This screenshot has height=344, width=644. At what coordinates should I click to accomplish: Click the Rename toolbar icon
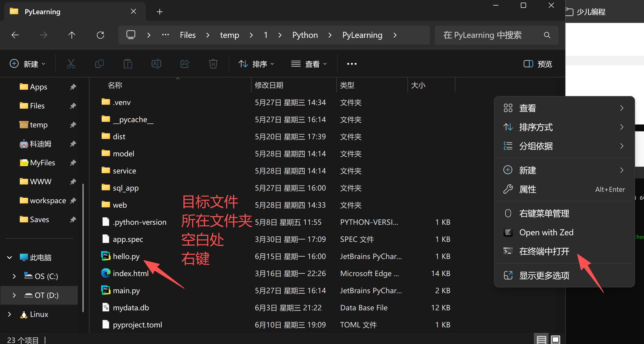pos(156,64)
